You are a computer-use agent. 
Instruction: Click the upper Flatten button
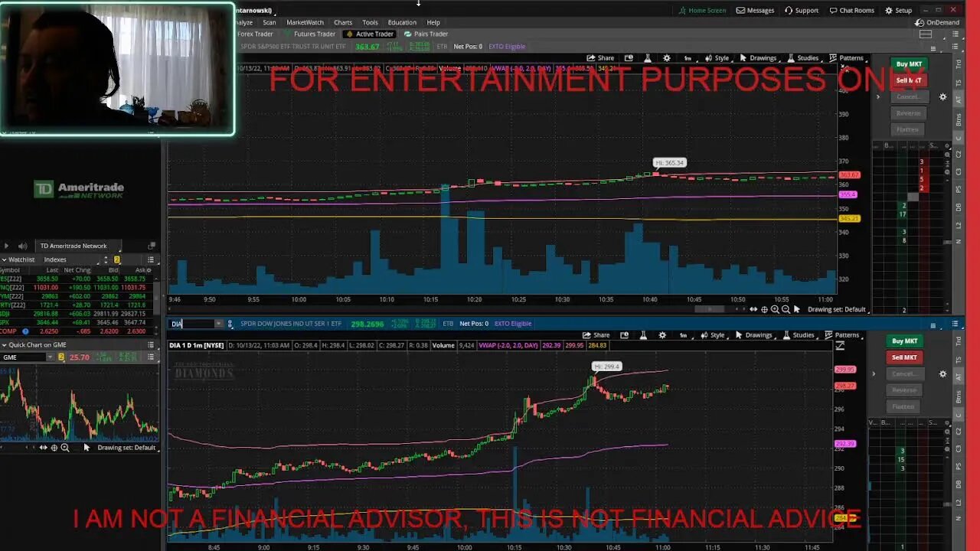[909, 129]
